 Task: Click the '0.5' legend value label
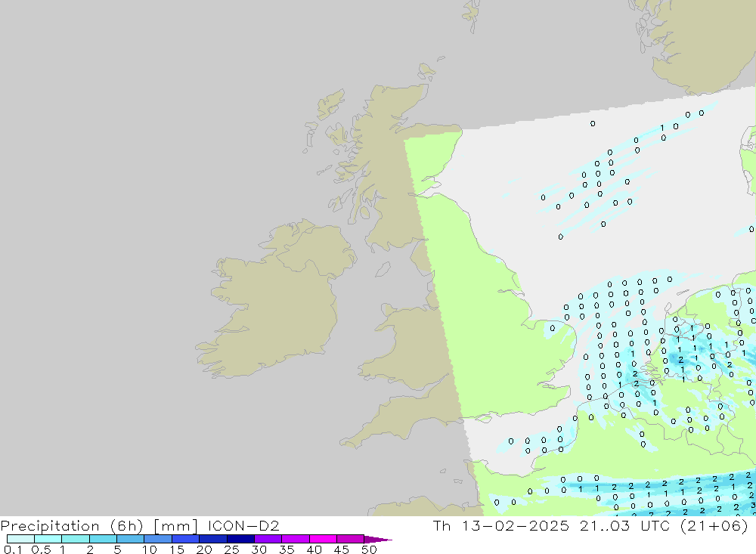(41, 549)
